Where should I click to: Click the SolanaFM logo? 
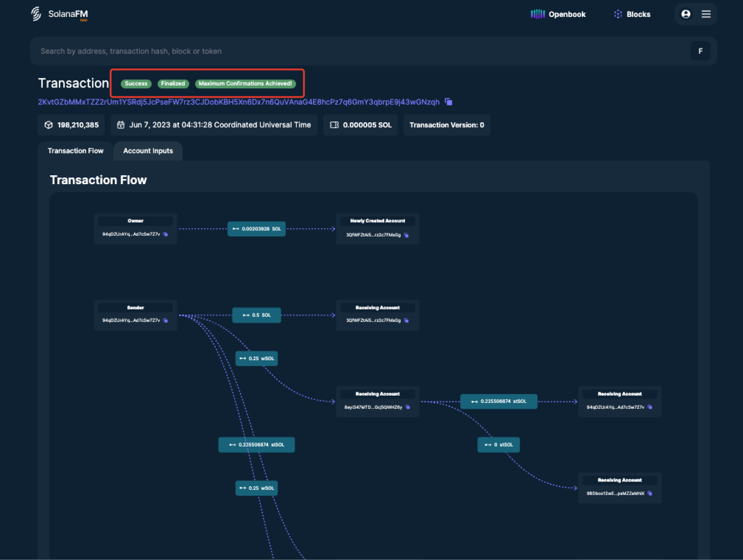60,14
